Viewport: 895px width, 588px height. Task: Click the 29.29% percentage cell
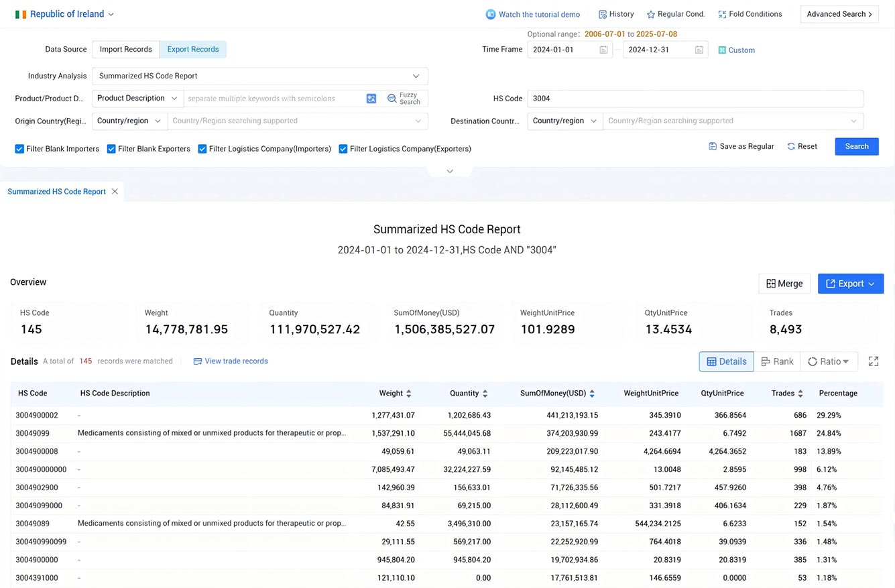pos(829,416)
